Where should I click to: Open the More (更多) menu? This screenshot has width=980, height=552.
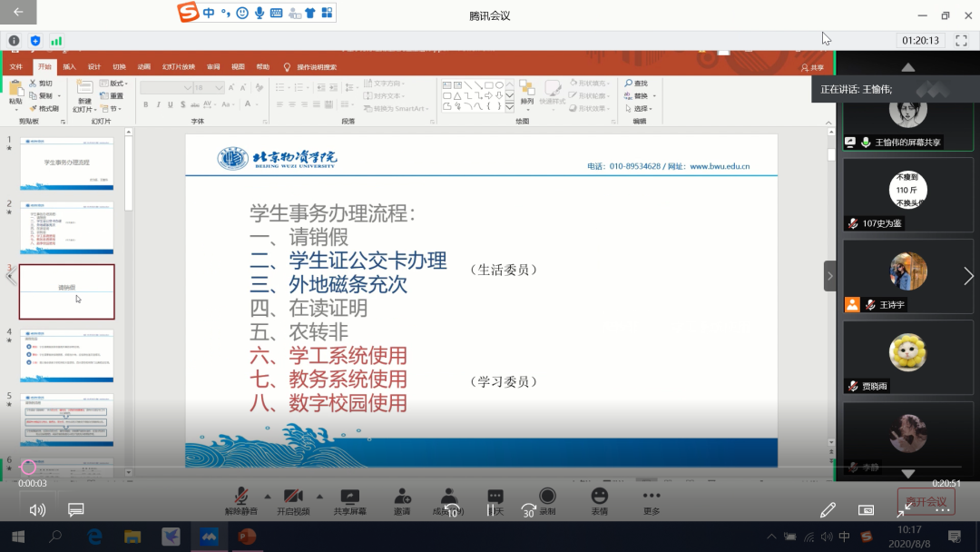(x=651, y=500)
